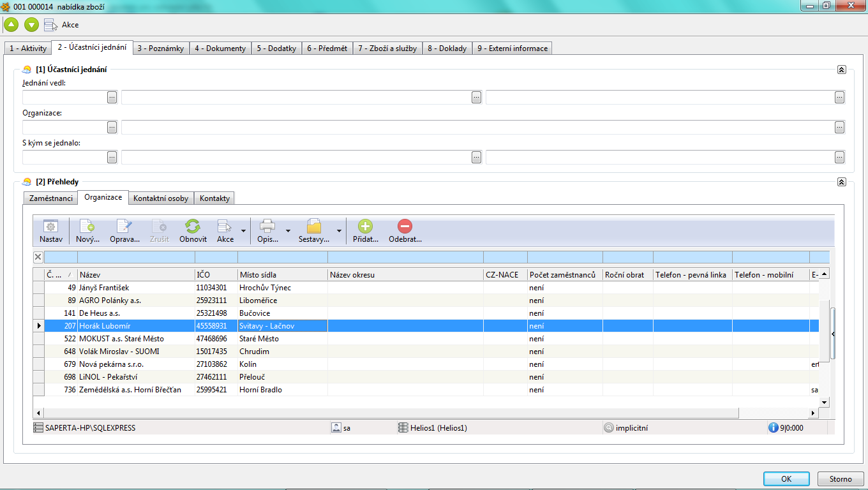Expand the side panel arrow at grid right edge
The height and width of the screenshot is (490, 868).
(x=833, y=334)
